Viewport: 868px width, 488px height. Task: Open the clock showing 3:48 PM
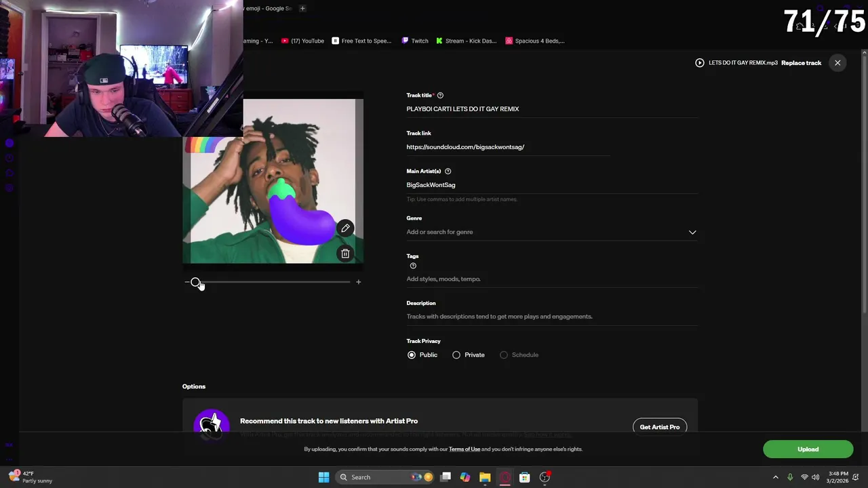(x=837, y=477)
